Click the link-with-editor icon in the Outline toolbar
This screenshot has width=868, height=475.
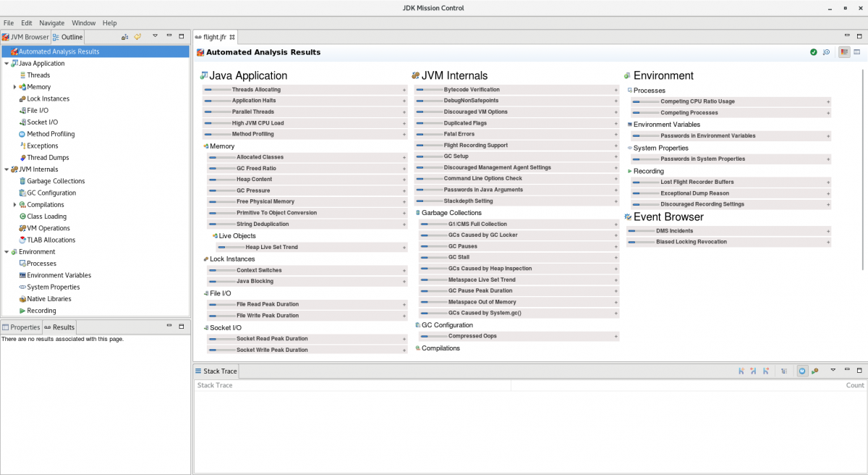click(137, 37)
